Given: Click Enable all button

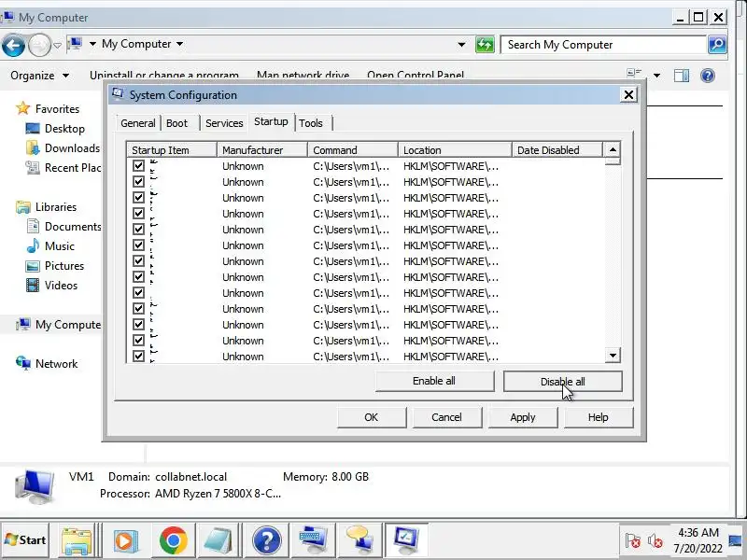Looking at the screenshot, I should tap(434, 381).
